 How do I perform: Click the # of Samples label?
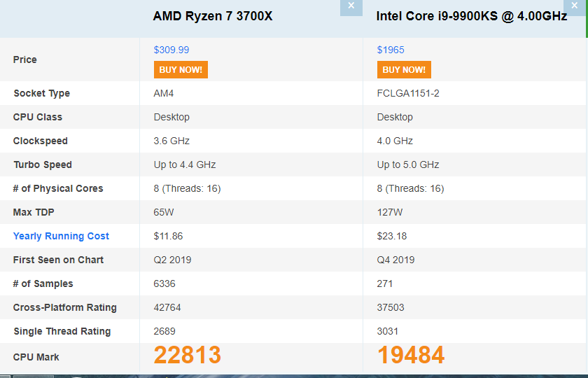(43, 283)
